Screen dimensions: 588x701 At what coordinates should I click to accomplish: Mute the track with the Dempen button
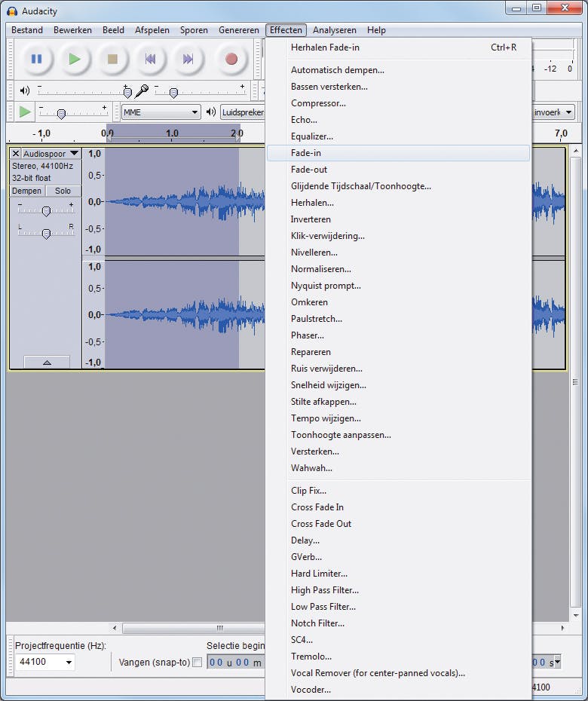coord(27,191)
